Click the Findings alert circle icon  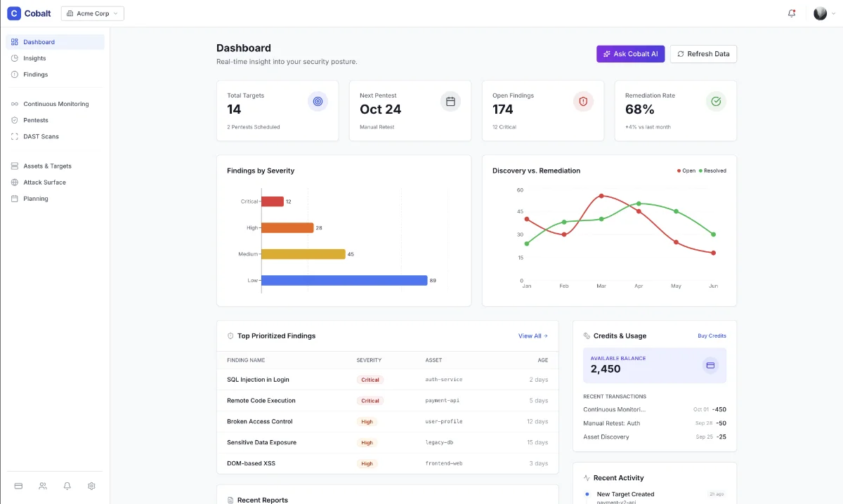click(15, 74)
